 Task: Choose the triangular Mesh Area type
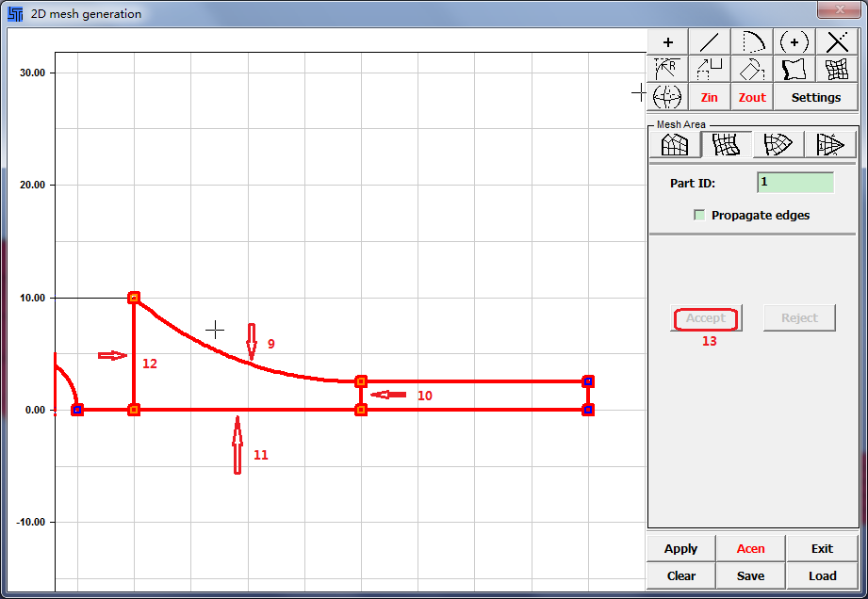click(x=829, y=145)
